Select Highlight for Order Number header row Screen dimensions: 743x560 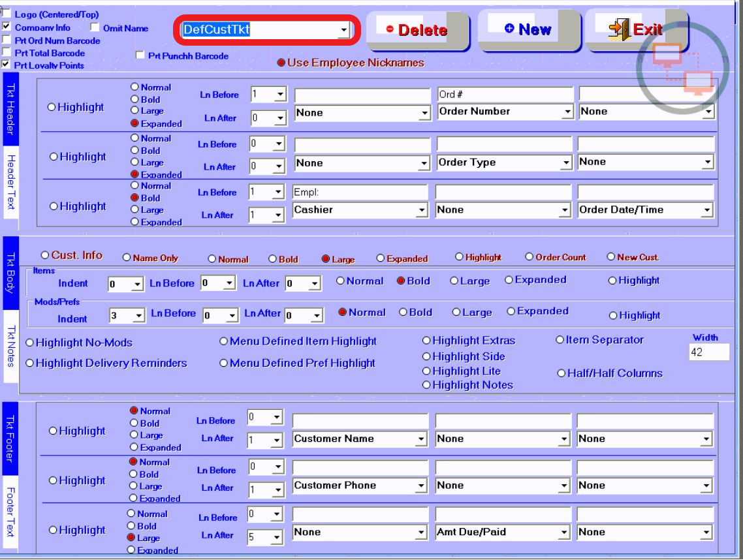tap(52, 108)
